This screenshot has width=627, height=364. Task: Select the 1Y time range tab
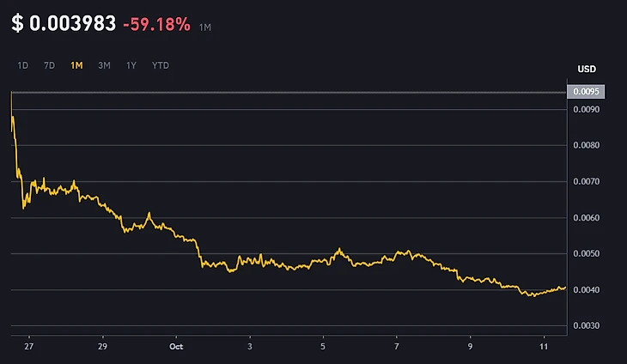[x=131, y=65]
